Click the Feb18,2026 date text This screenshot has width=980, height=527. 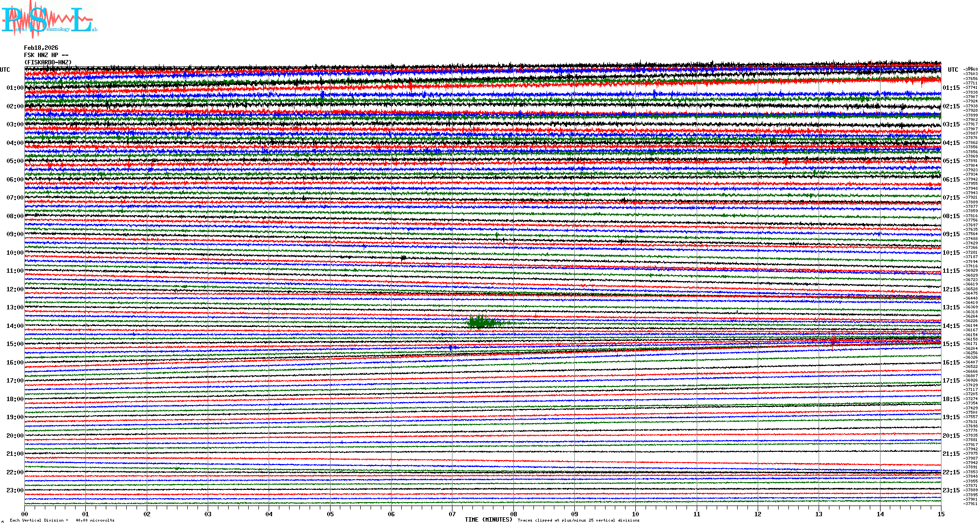coord(41,48)
